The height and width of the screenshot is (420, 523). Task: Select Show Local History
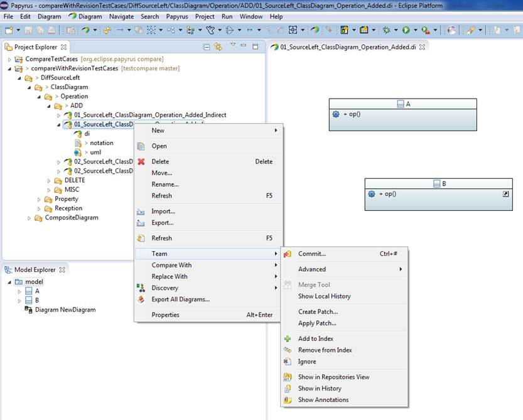pos(344,296)
